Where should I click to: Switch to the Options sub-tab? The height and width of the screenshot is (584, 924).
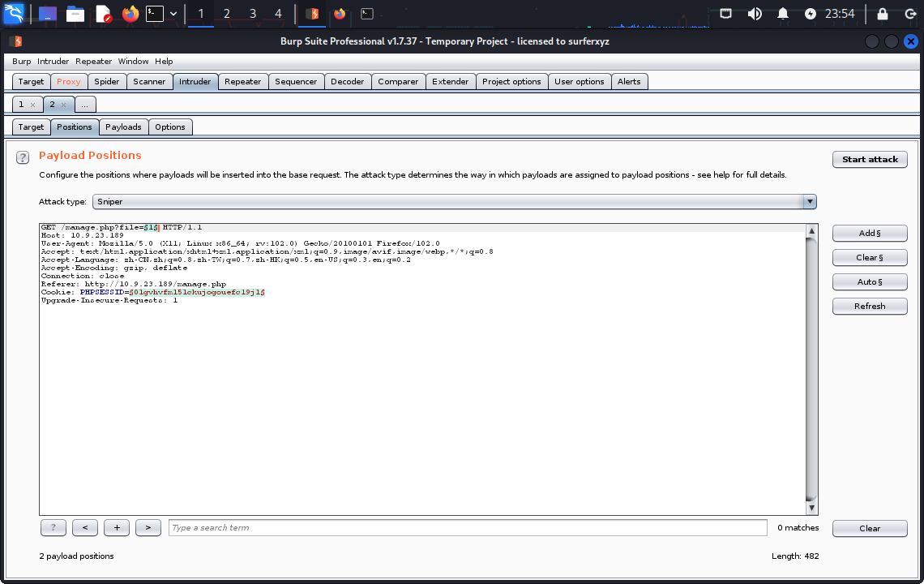(170, 127)
